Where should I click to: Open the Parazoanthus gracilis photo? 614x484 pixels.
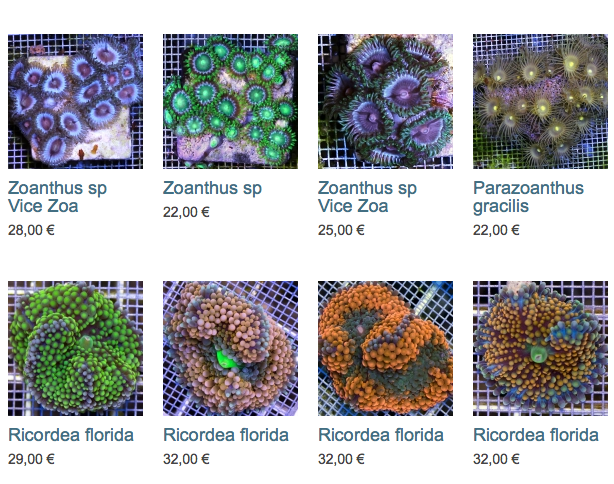(540, 101)
